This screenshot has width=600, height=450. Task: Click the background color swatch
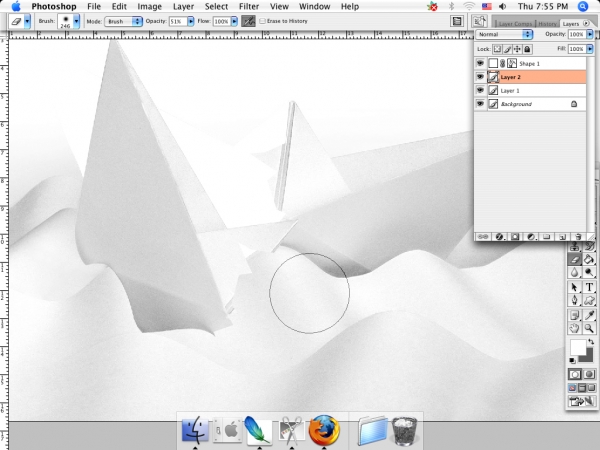coord(587,357)
